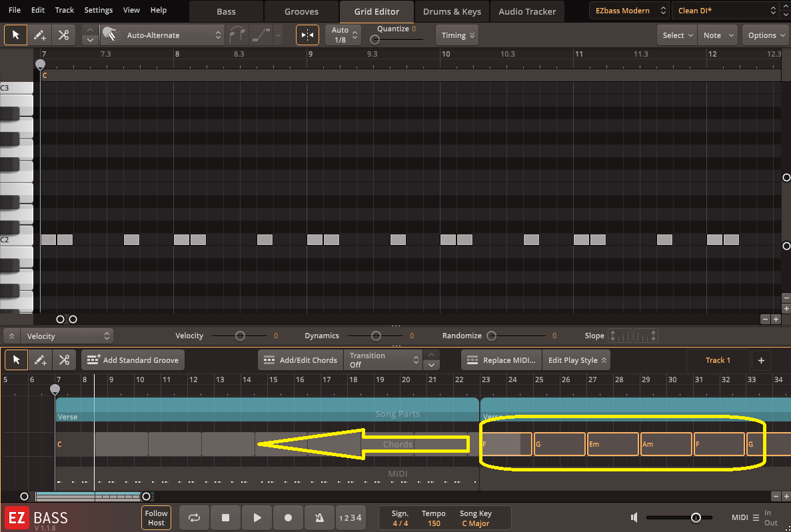Screen dimensions: 791x532
Task: Open the Edit menu
Action: (x=38, y=10)
